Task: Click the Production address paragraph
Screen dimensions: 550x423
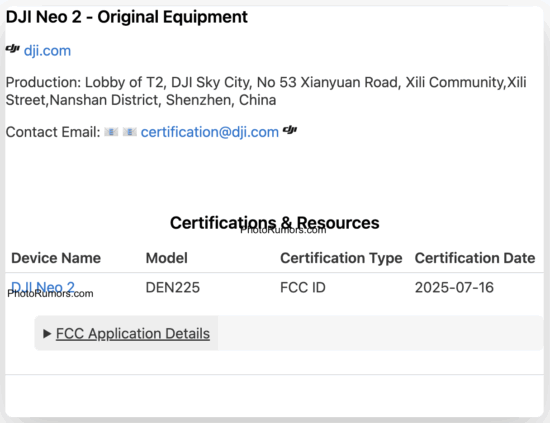Action: [x=266, y=91]
